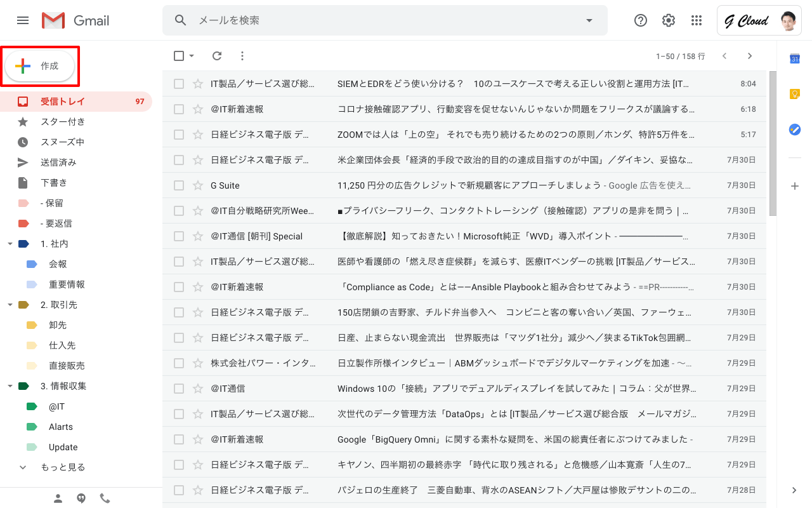812x508 pixels.
Task: Click the search magnifier icon
Action: coord(181,20)
